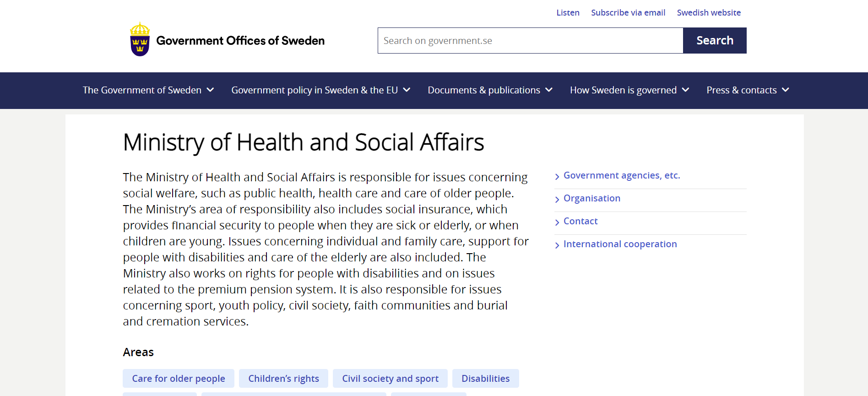Open the Disabilities area tag
The height and width of the screenshot is (396, 868).
(x=485, y=379)
